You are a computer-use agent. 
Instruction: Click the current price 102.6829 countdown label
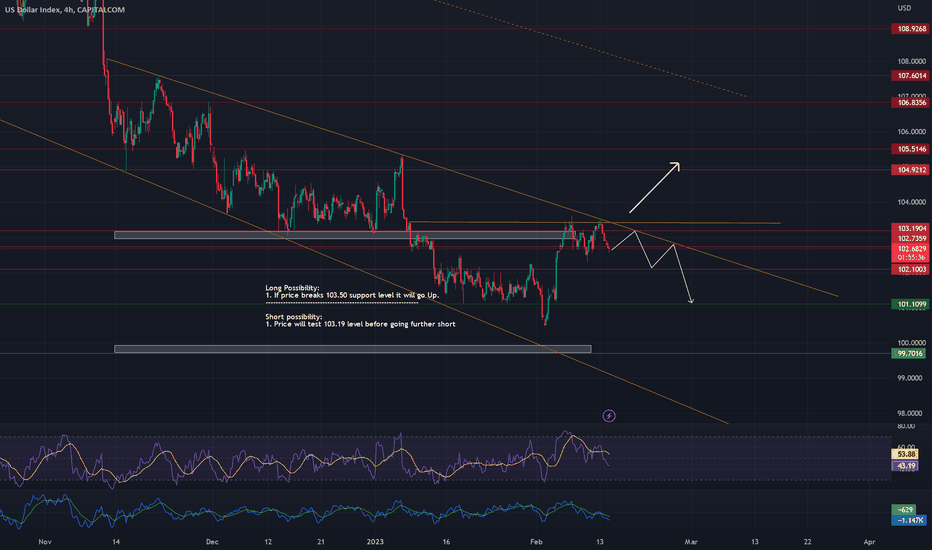910,253
